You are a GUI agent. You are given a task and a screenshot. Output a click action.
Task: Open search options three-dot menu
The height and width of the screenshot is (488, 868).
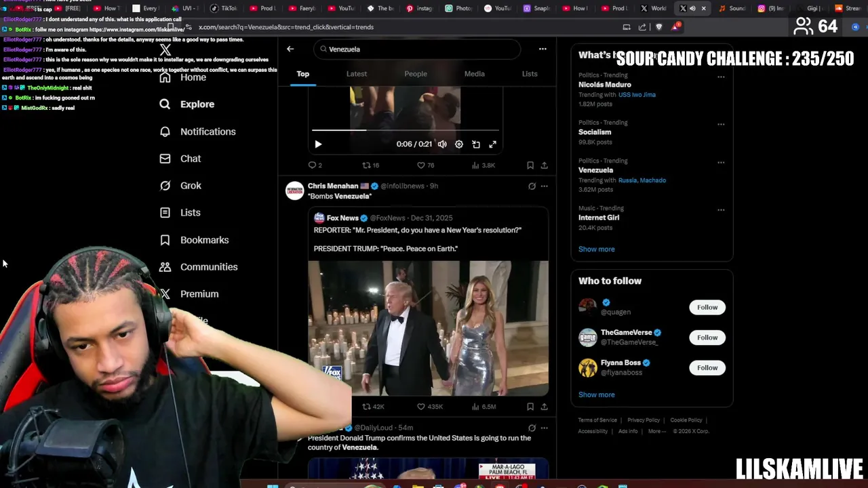(x=542, y=49)
